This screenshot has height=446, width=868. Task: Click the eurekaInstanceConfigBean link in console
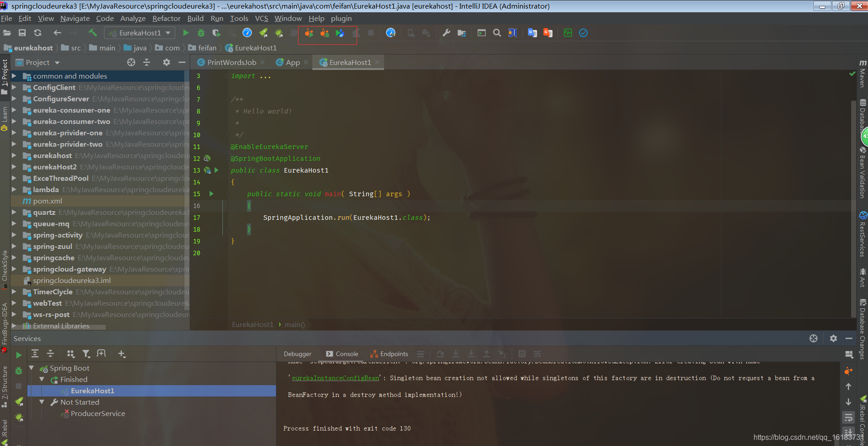coord(335,378)
